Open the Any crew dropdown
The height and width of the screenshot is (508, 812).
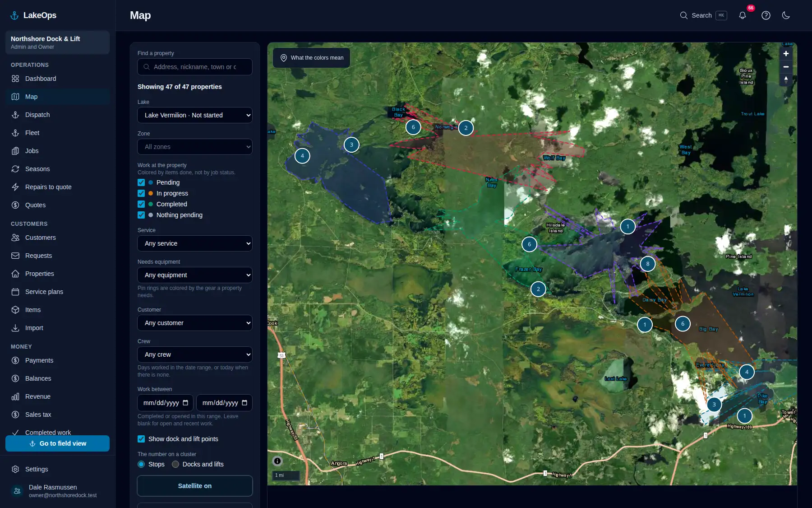195,354
